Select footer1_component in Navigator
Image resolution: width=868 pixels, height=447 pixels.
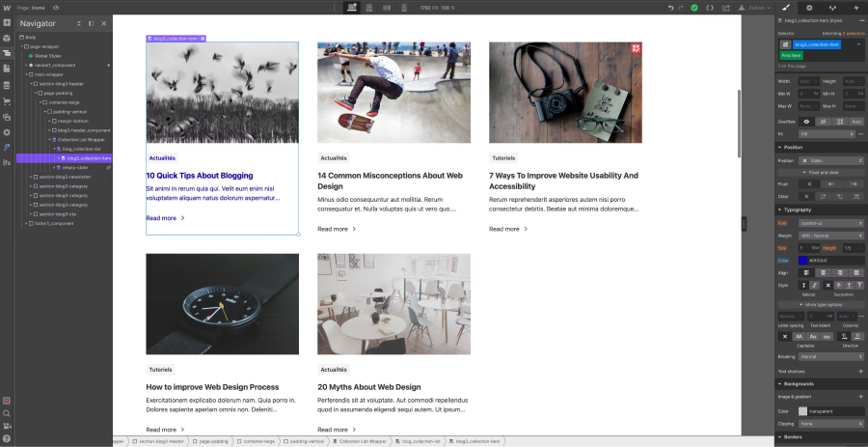tap(54, 223)
